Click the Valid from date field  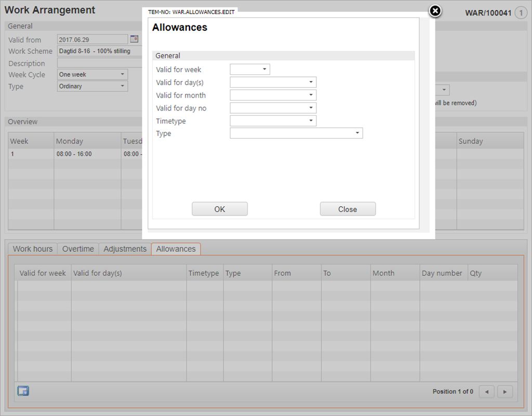(92, 39)
